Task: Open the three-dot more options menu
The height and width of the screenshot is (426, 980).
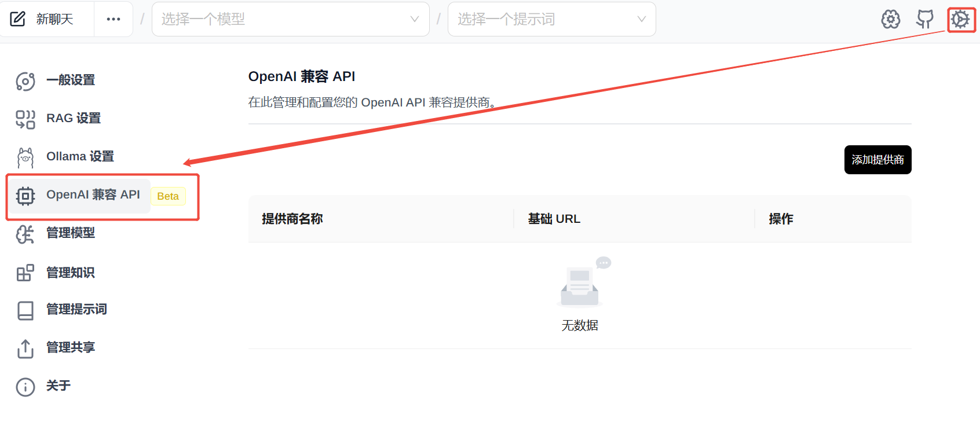Action: tap(114, 19)
